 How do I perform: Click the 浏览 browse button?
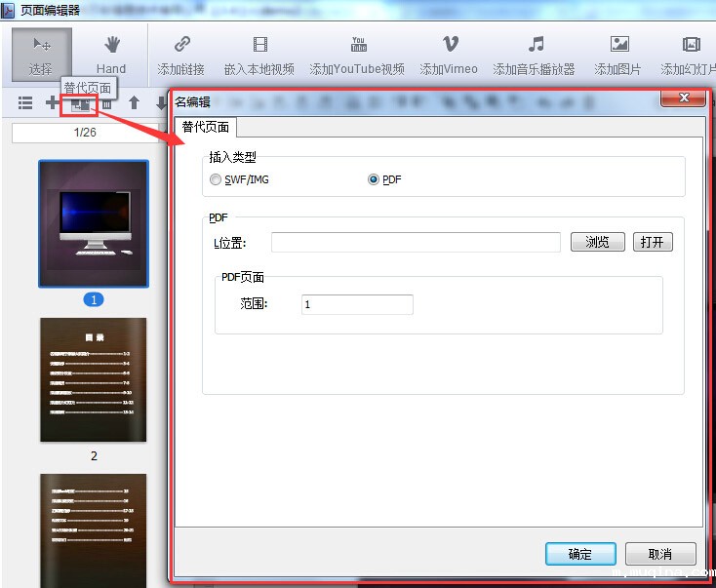point(597,243)
